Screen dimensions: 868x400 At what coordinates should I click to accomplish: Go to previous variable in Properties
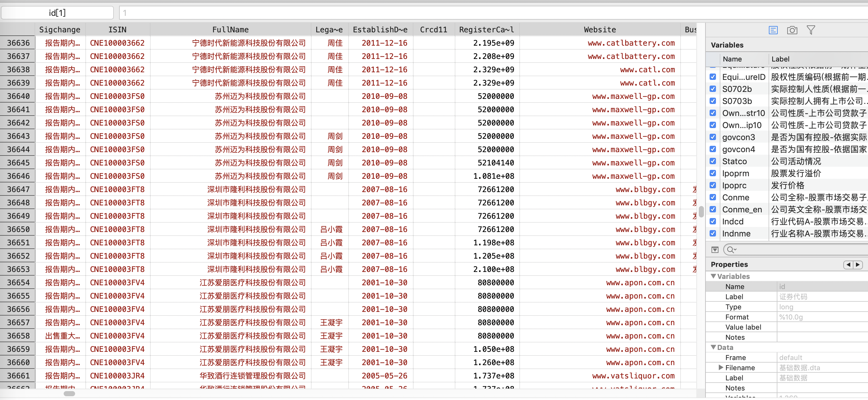848,265
